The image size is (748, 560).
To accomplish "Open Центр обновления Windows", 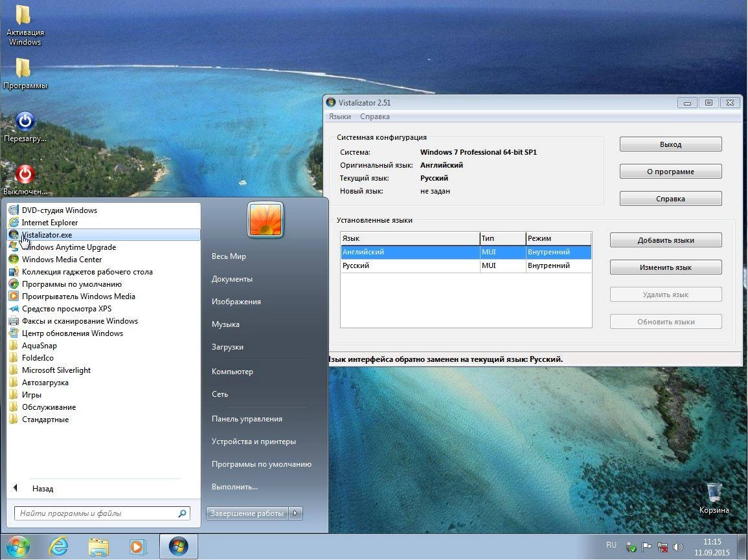I will pos(104,333).
